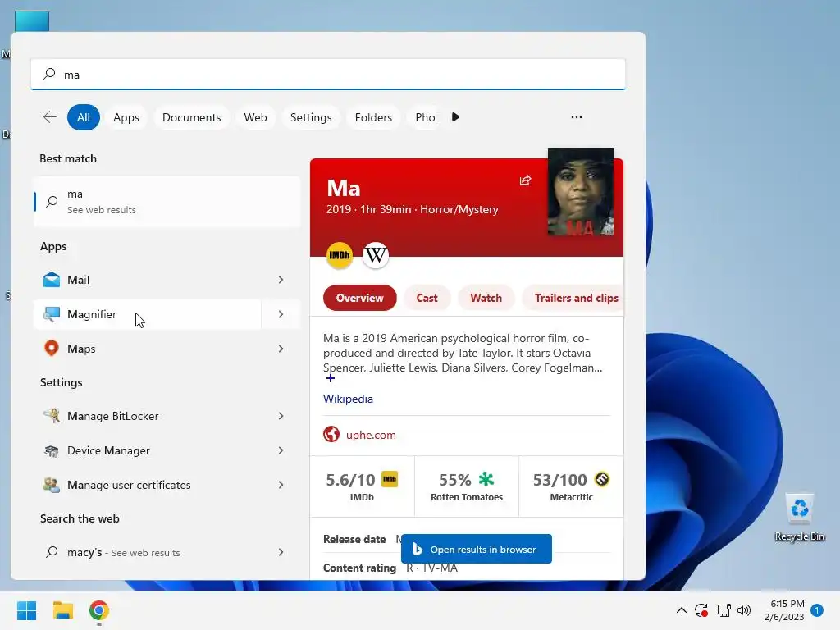Image resolution: width=840 pixels, height=630 pixels.
Task: Open the uphe.com link
Action: 371,435
